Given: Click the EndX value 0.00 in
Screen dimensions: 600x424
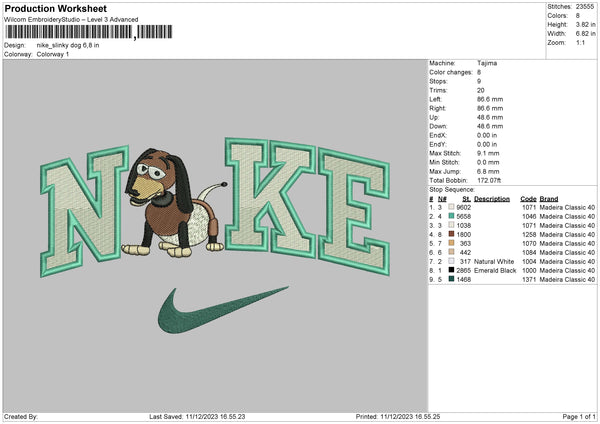Looking at the screenshot, I should point(487,135).
